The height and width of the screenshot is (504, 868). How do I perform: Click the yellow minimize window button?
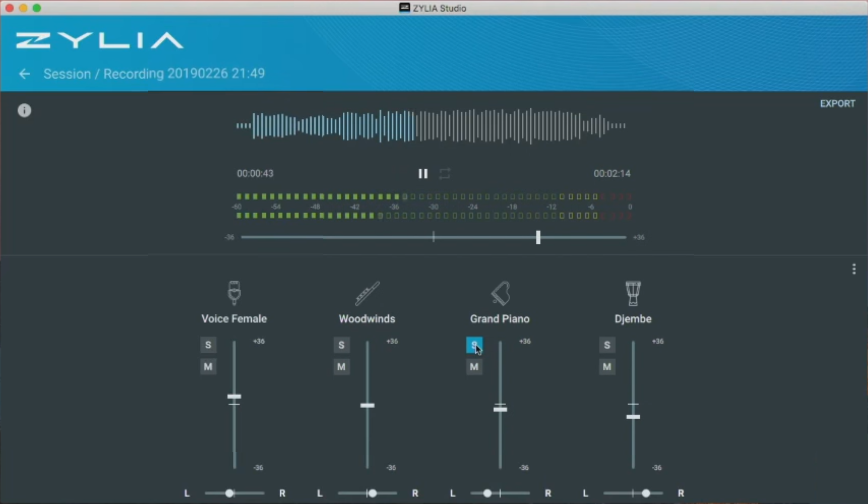click(x=23, y=8)
